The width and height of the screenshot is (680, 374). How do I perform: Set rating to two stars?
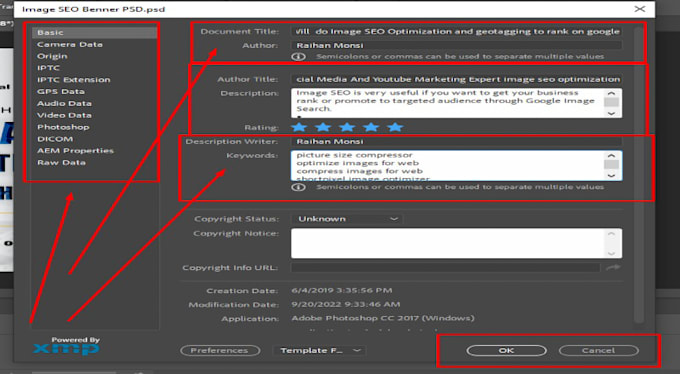323,127
